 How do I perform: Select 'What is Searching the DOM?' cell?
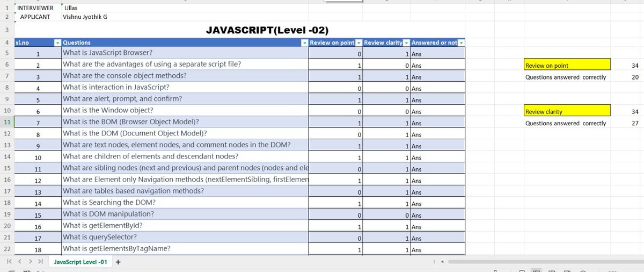point(185,203)
